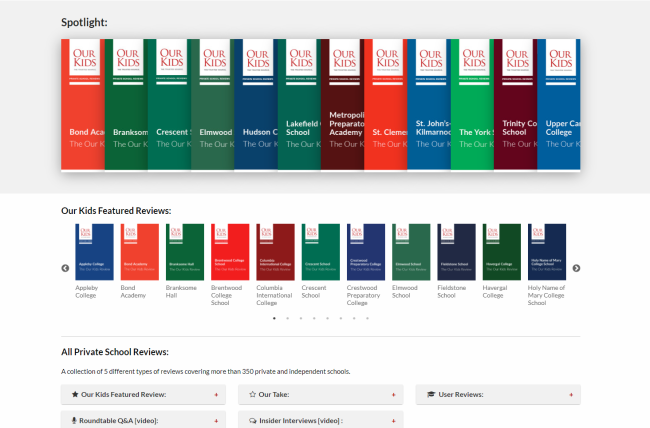Open the Trinity College School spotlight cover
Image resolution: width=650 pixels, height=428 pixels.
516,105
